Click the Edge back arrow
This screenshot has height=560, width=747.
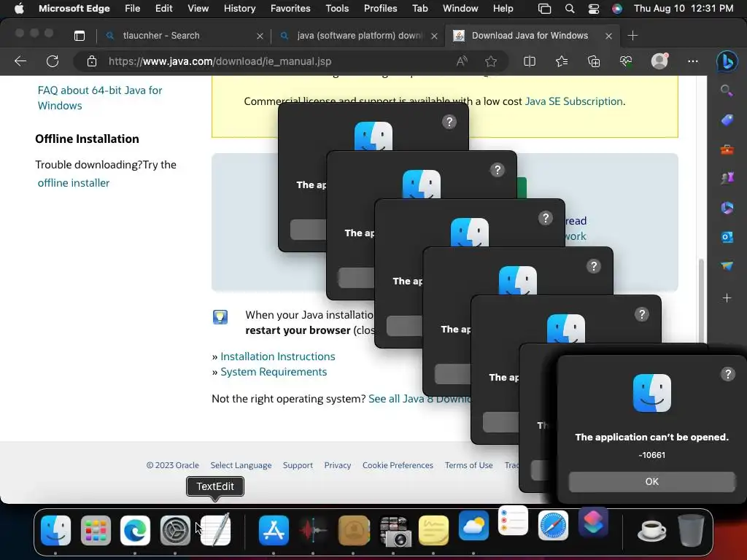[x=20, y=61]
